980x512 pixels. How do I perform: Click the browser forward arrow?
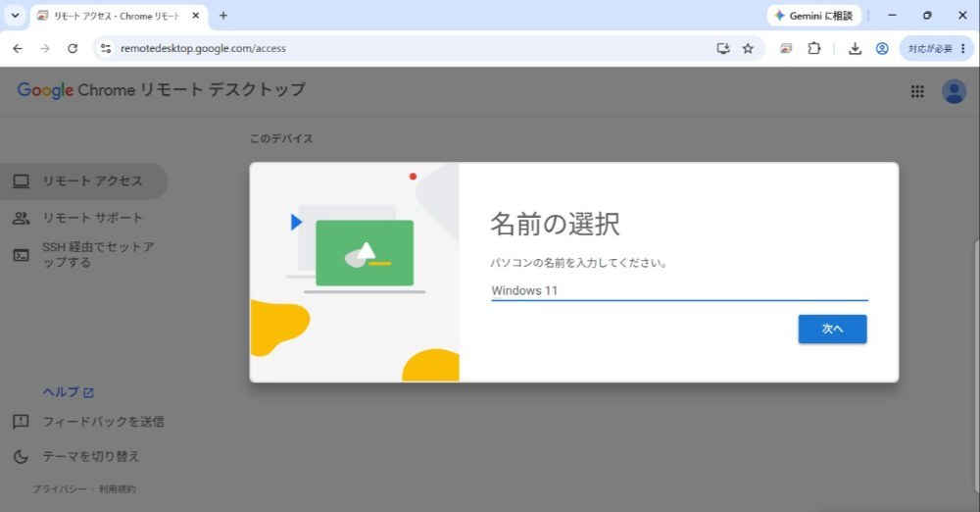tap(45, 48)
